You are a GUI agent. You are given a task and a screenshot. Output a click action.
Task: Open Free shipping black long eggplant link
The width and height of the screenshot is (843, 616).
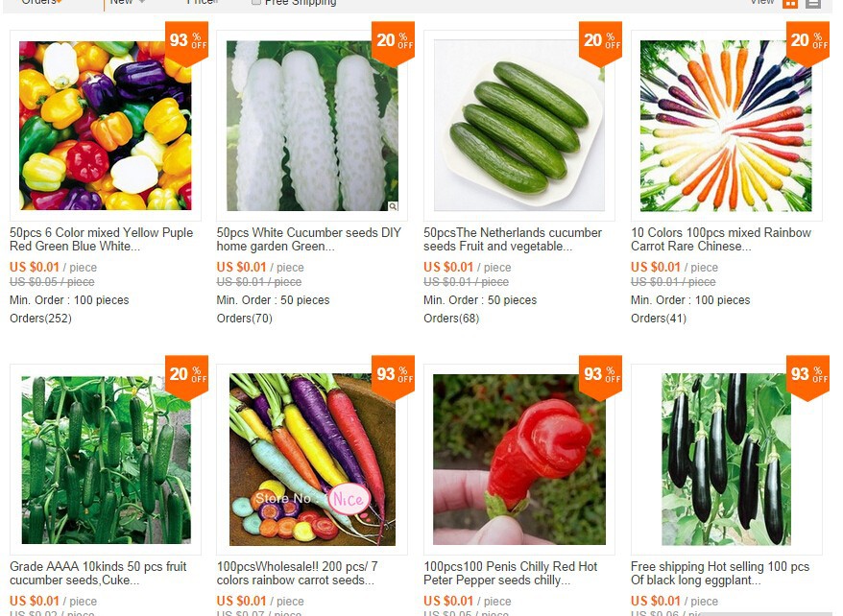(x=720, y=574)
